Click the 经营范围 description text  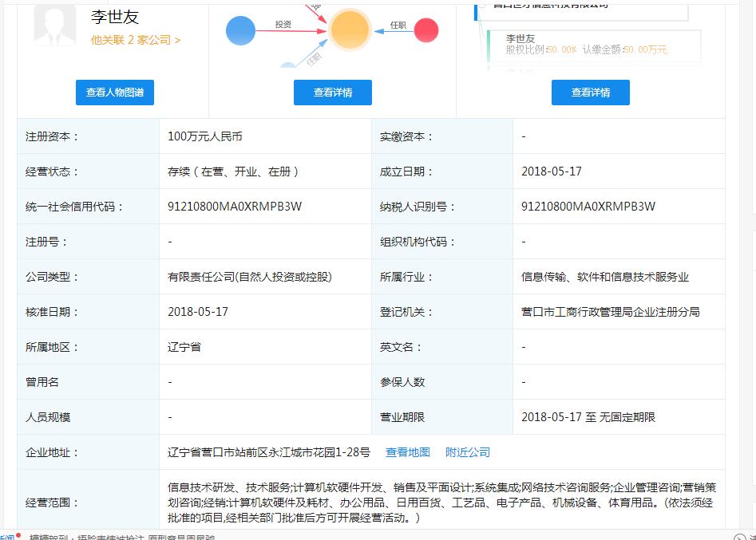tap(439, 503)
